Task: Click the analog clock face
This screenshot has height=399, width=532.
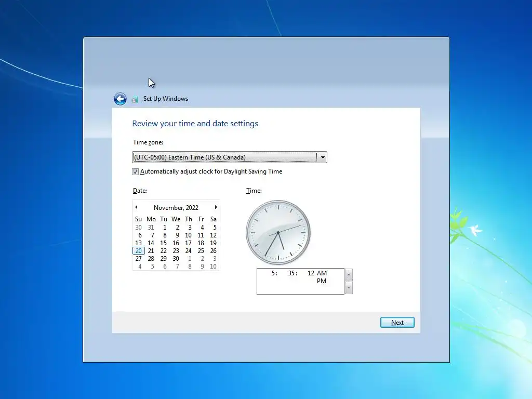Action: pos(278,232)
